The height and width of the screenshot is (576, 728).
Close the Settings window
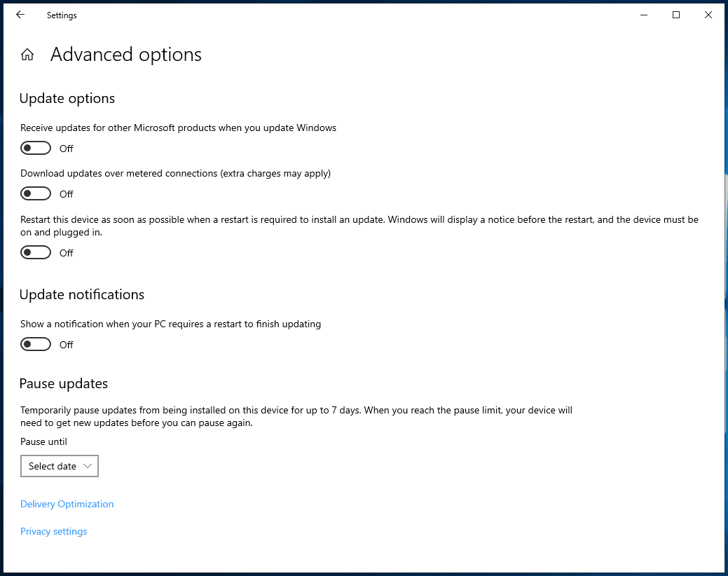(708, 15)
